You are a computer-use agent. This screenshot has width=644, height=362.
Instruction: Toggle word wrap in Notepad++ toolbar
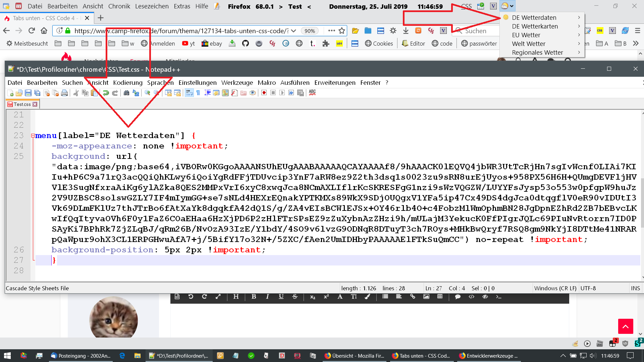[189, 93]
